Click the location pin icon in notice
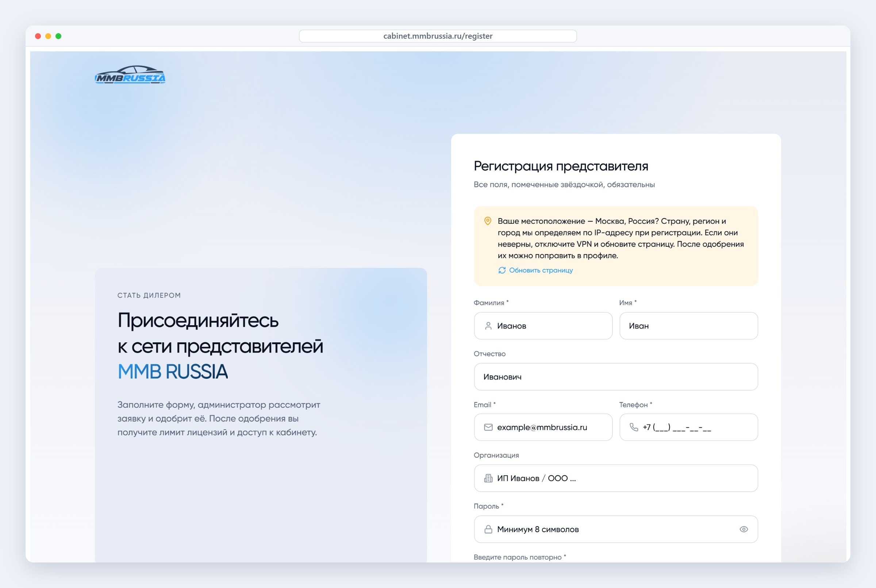 (488, 221)
